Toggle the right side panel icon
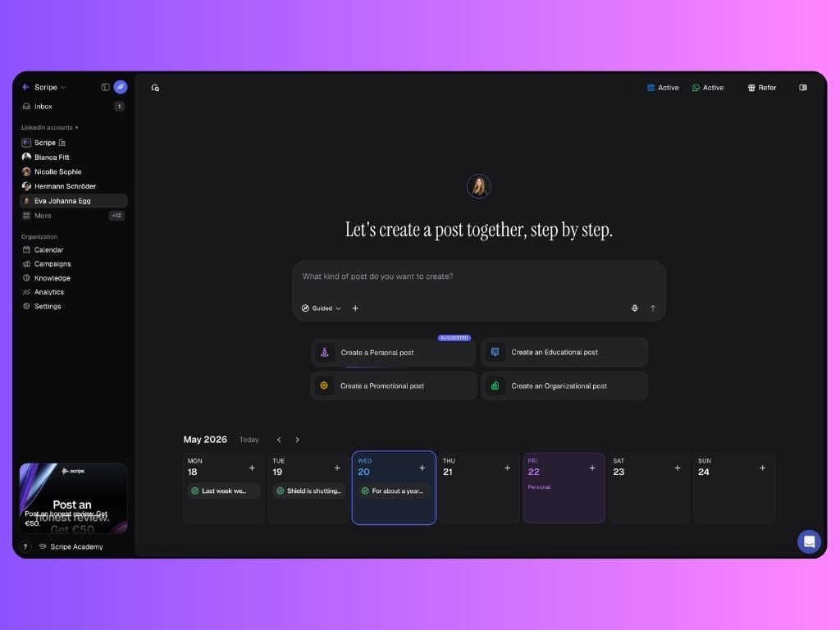This screenshot has height=630, width=840. point(803,88)
